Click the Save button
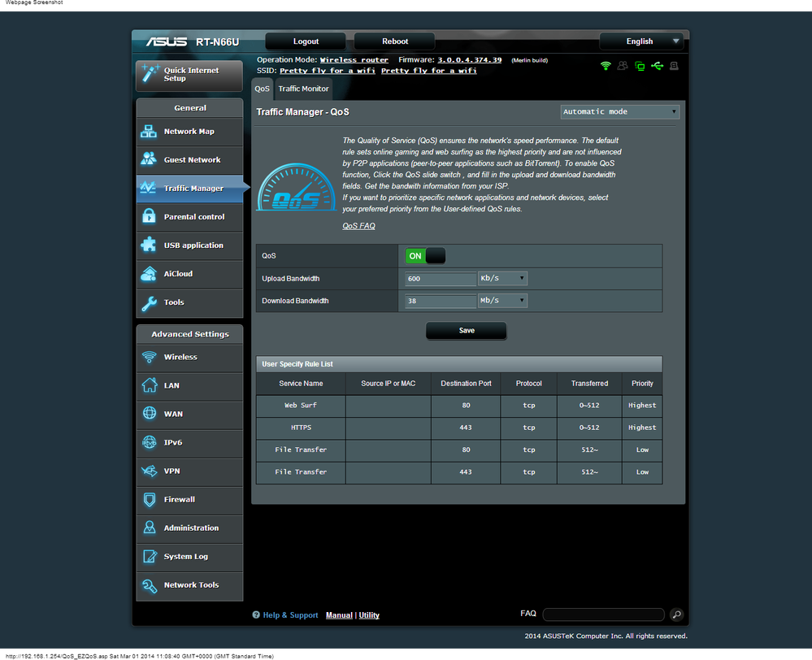The height and width of the screenshot is (660, 812). coord(466,331)
